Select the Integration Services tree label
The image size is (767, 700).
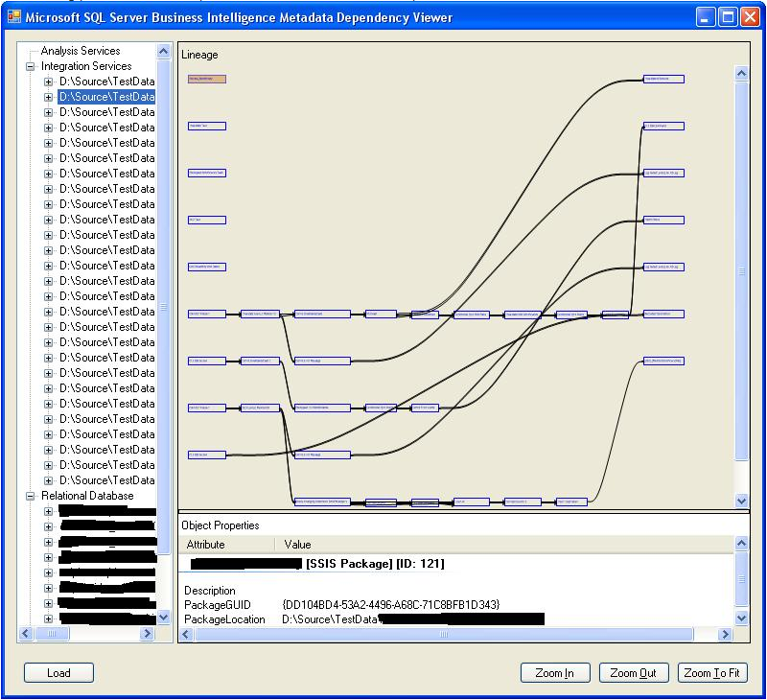coord(86,66)
